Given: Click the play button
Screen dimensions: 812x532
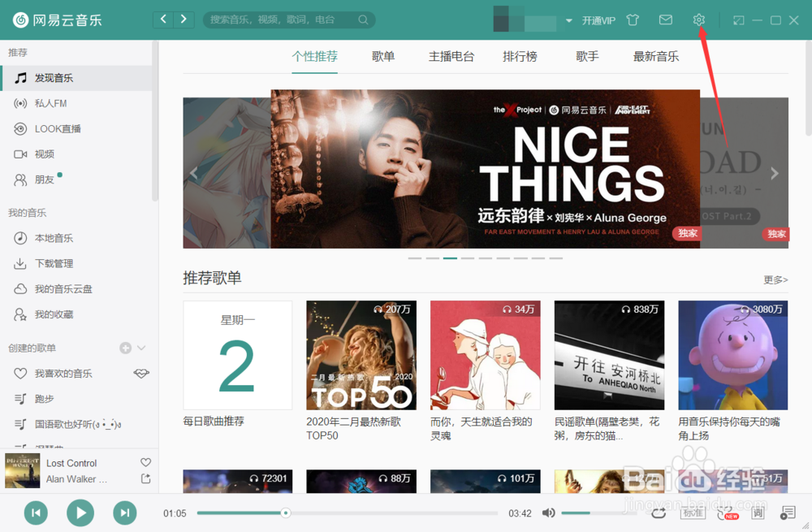Looking at the screenshot, I should (80, 513).
